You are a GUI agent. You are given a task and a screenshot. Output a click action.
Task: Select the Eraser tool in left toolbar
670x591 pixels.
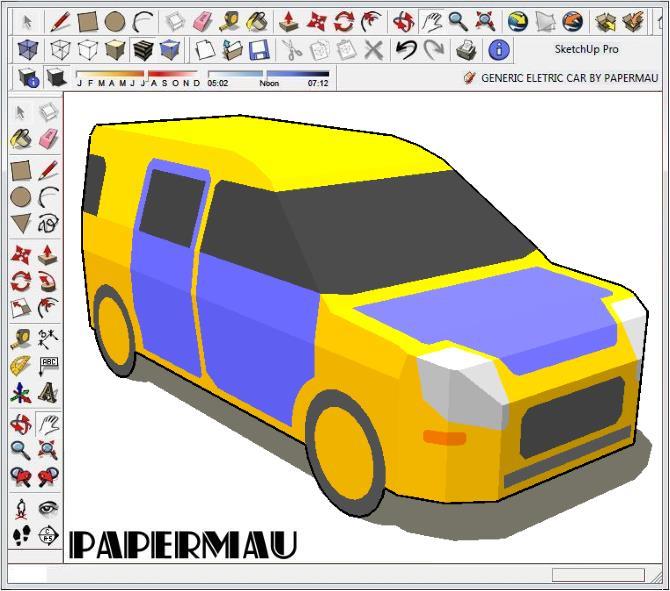tap(47, 138)
